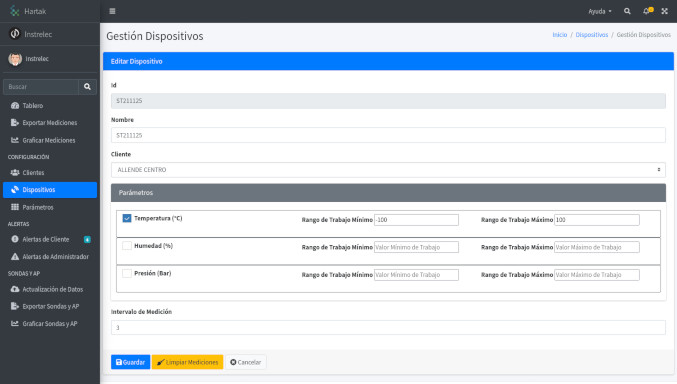Click the Intervalo de Medición input field
677x384 pixels.
388,327
